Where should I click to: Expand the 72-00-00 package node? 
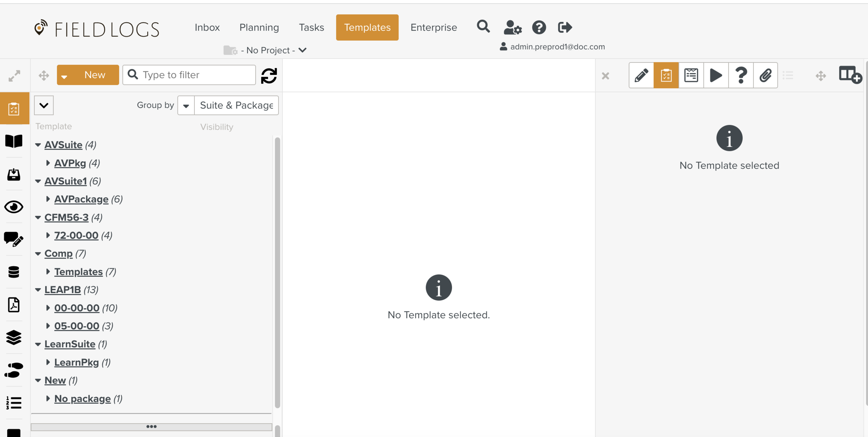click(48, 235)
